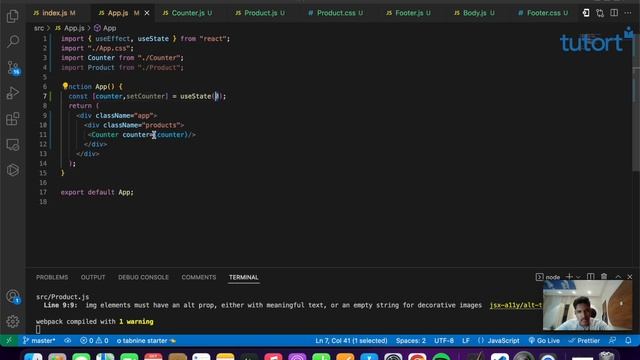Image resolution: width=640 pixels, height=360 pixels.
Task: Open the Run and Debug view
Action: click(13, 93)
